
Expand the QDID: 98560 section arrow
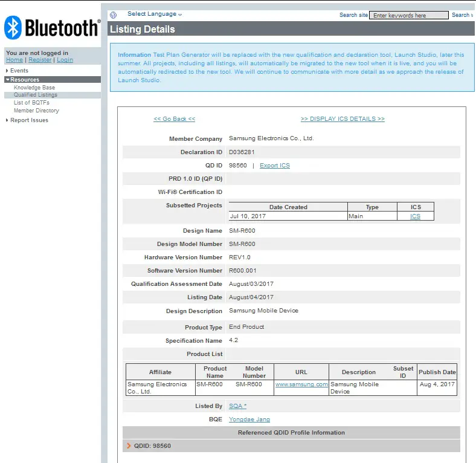[x=129, y=445]
